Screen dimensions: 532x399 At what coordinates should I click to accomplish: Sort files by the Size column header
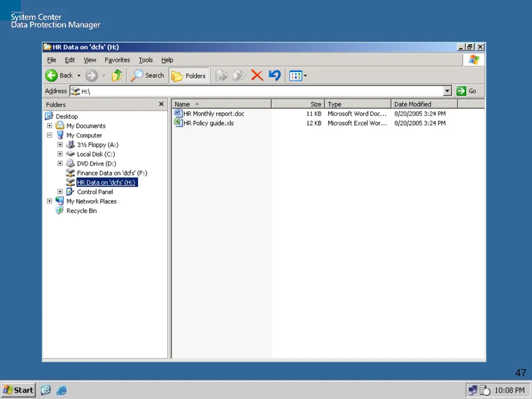pyautogui.click(x=298, y=104)
